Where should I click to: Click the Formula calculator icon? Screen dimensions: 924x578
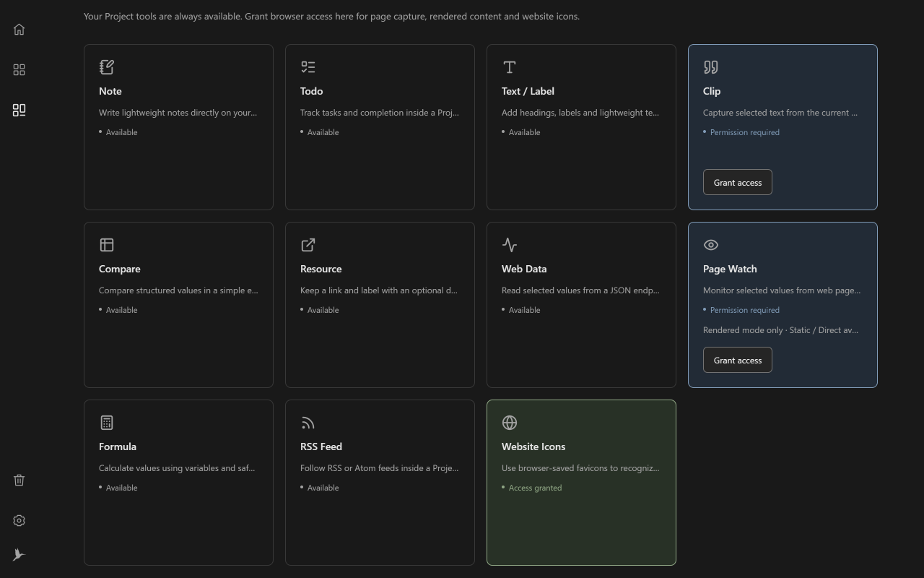107,423
